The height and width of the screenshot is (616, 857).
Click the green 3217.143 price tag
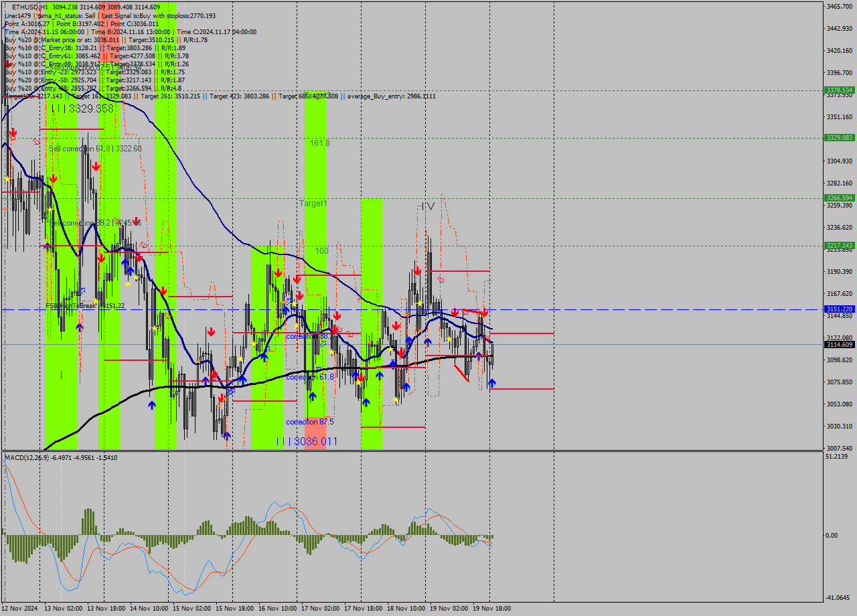840,246
